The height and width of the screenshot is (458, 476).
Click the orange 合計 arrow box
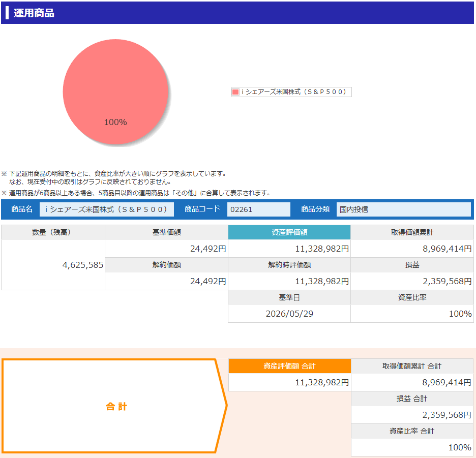[114, 406]
